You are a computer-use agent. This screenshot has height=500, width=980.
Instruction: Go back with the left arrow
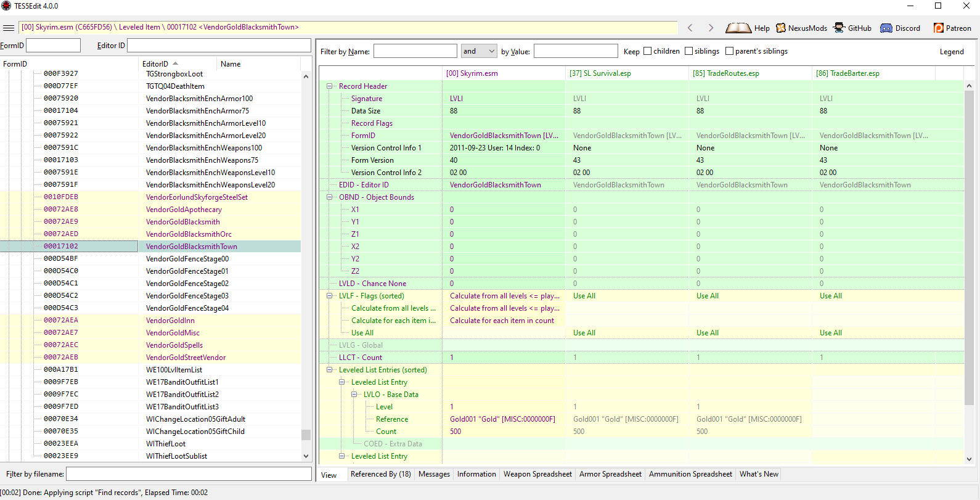[690, 28]
